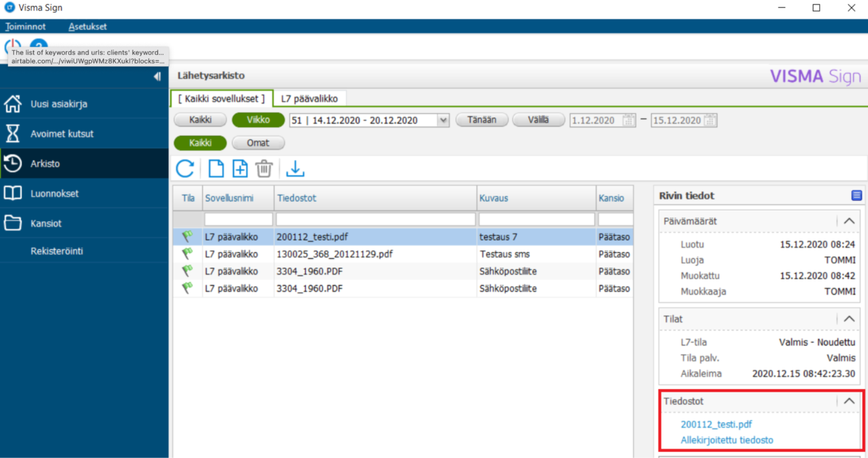Sort by the Kansio column header
This screenshot has width=868, height=458.
coord(614,198)
